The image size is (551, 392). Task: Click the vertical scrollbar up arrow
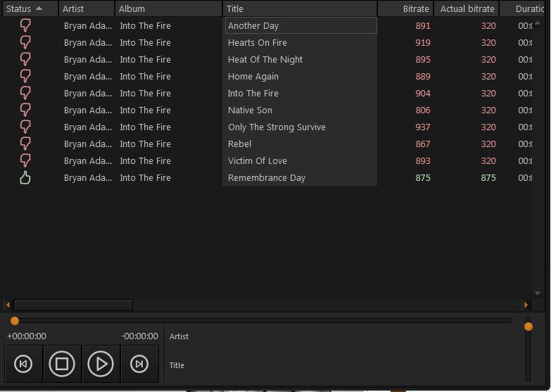pos(538,23)
